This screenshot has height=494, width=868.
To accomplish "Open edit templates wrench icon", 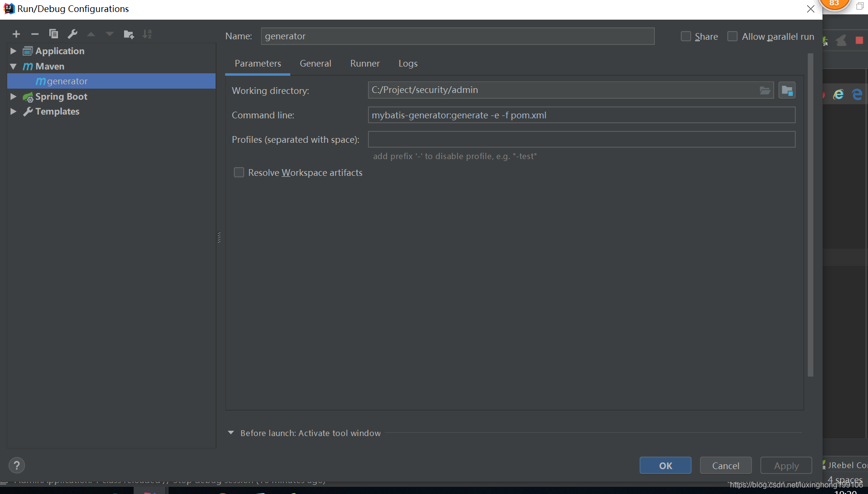I will (x=72, y=34).
